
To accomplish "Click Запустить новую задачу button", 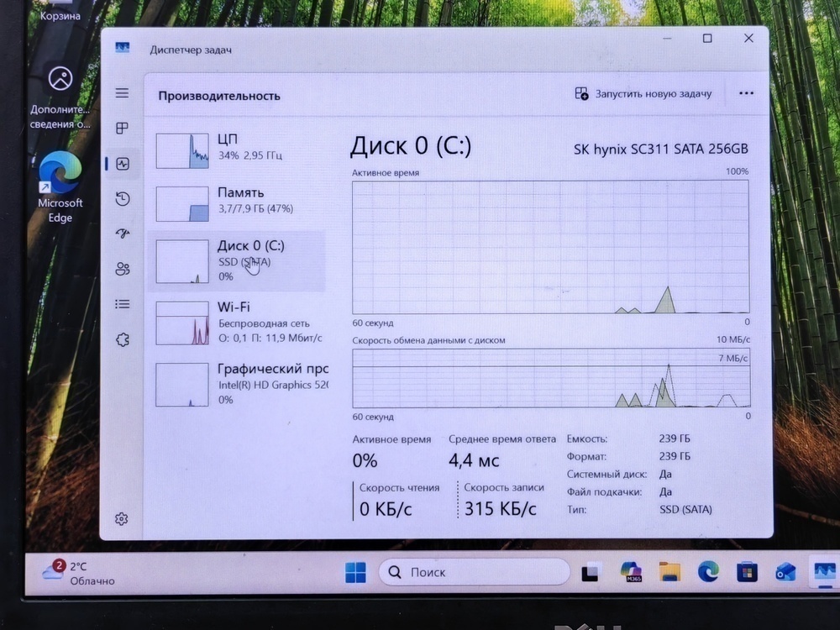I will (x=645, y=93).
